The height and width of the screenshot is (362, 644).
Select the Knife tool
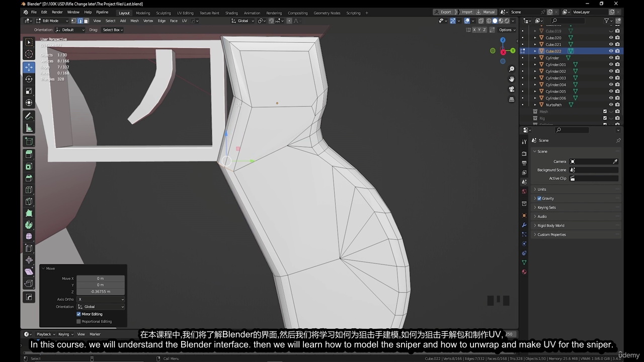pyautogui.click(x=29, y=202)
